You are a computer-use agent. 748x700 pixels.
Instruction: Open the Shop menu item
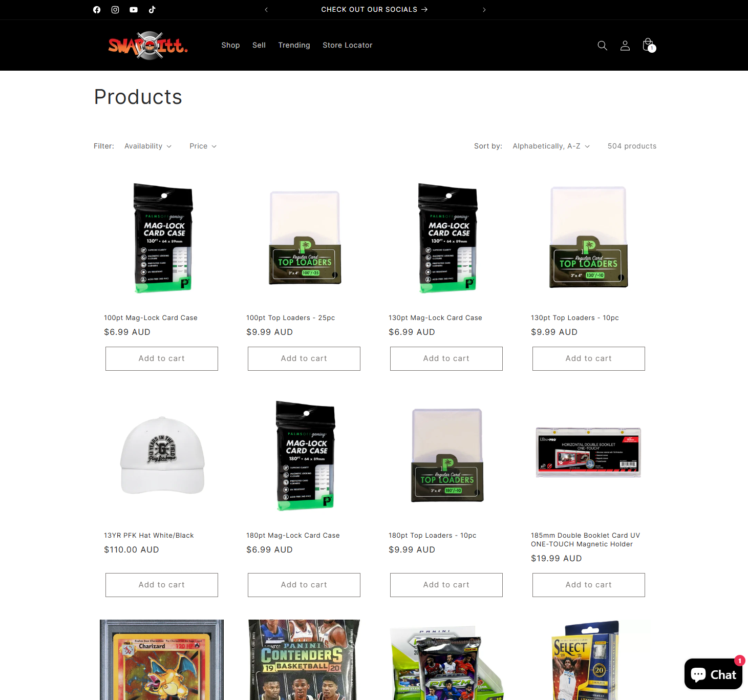[x=230, y=45]
